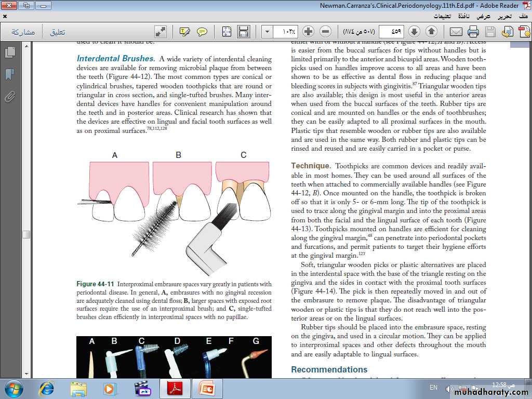Click the email envelope icon
The image size is (532, 399).
point(456,32)
